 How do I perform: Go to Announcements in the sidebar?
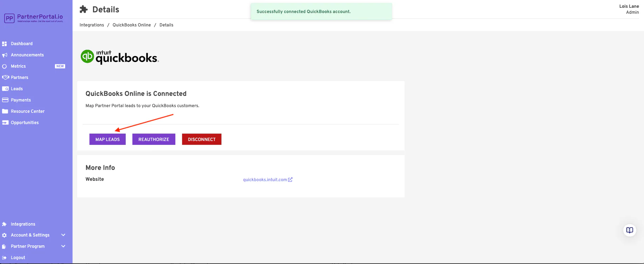(x=27, y=55)
